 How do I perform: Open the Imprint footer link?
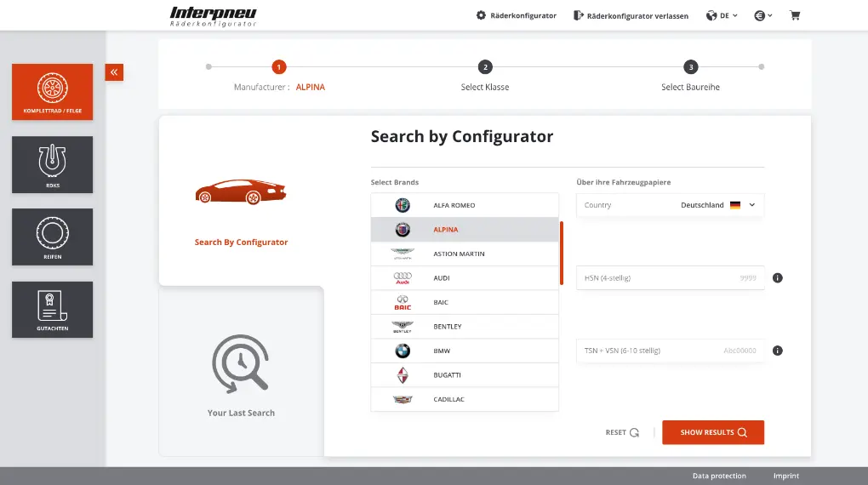786,476
